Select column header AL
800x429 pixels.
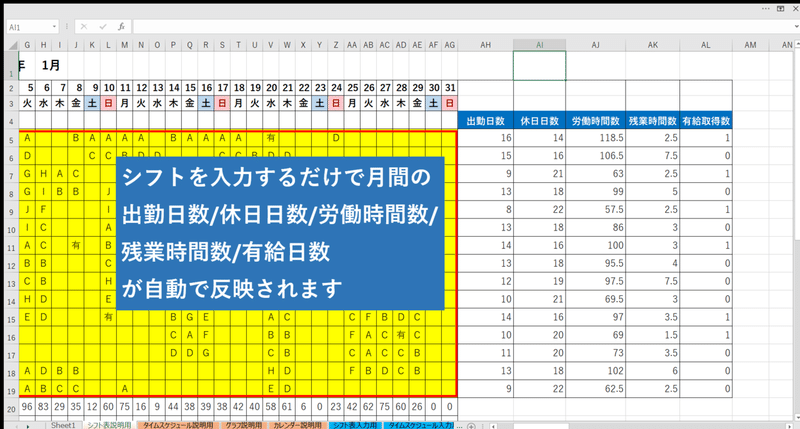click(706, 45)
